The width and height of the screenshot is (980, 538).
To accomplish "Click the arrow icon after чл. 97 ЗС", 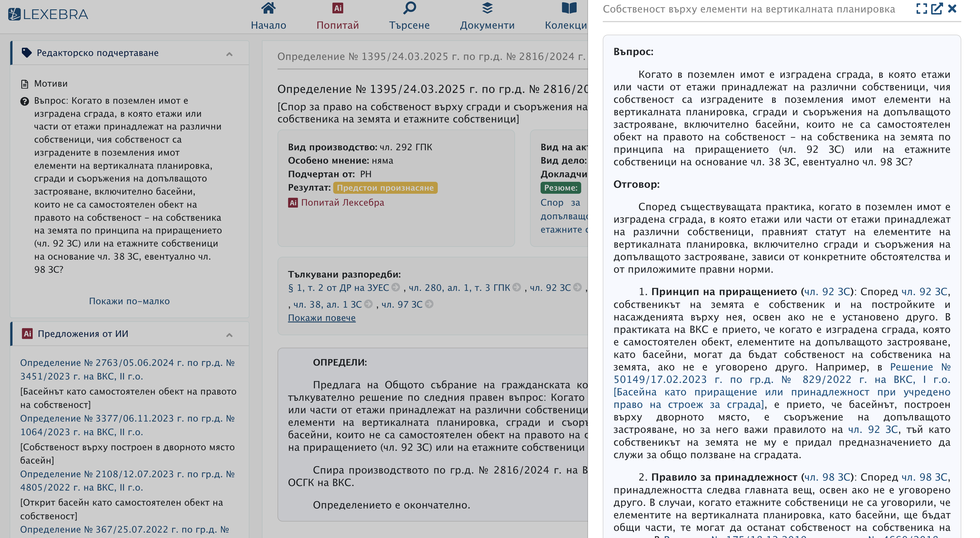I will tap(429, 304).
